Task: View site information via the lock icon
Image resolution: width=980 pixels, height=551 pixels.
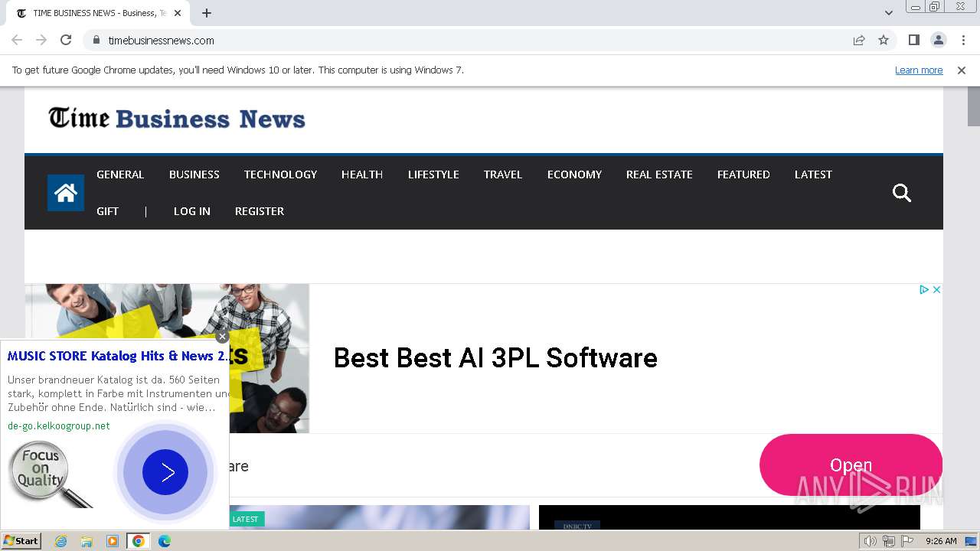Action: (x=96, y=40)
